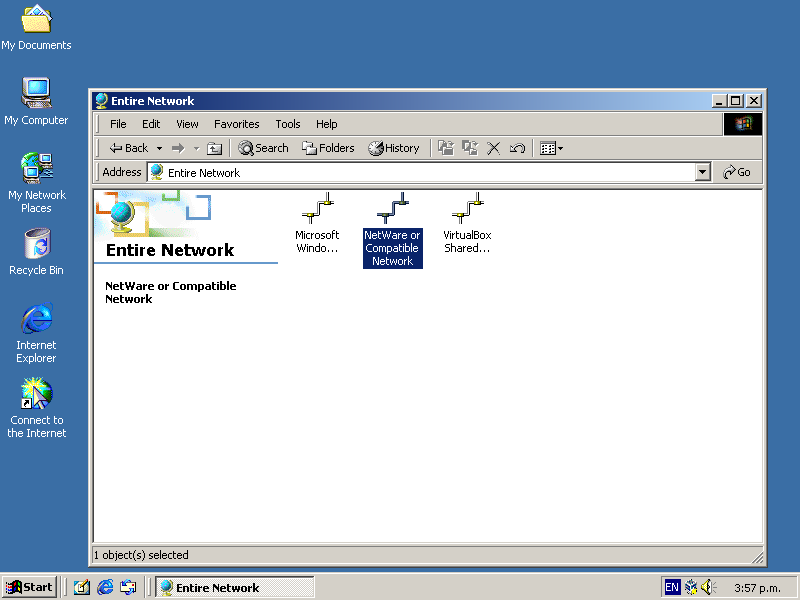Click the system clock showing 3:57 p.m.
Image resolution: width=800 pixels, height=600 pixels.
coord(757,588)
